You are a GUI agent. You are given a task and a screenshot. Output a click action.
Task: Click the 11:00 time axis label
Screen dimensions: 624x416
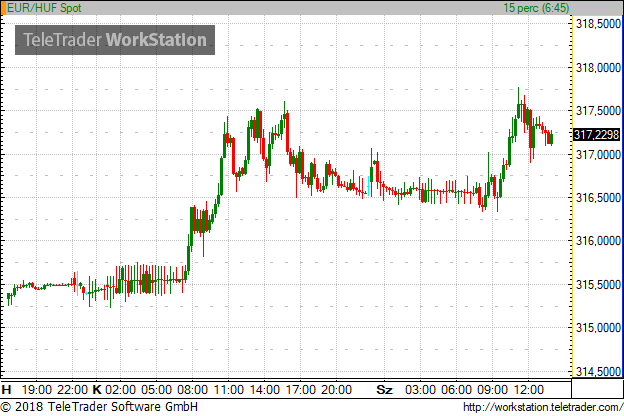(229, 389)
